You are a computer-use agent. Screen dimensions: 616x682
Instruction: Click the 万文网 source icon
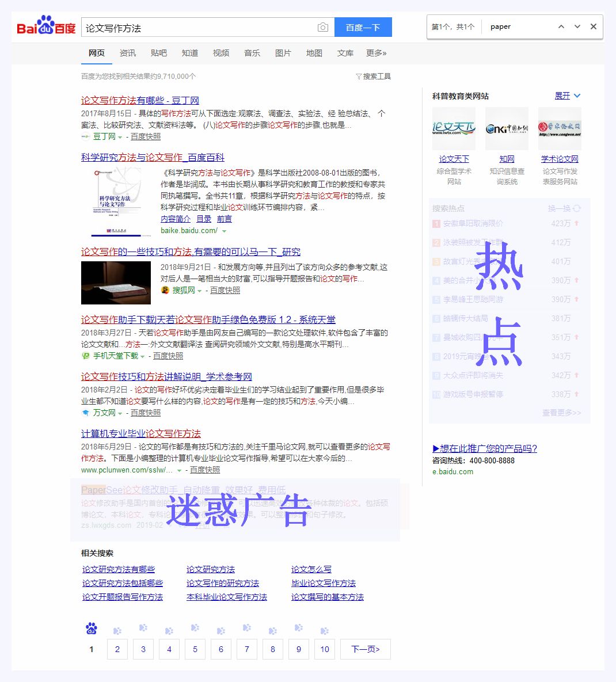point(85,413)
